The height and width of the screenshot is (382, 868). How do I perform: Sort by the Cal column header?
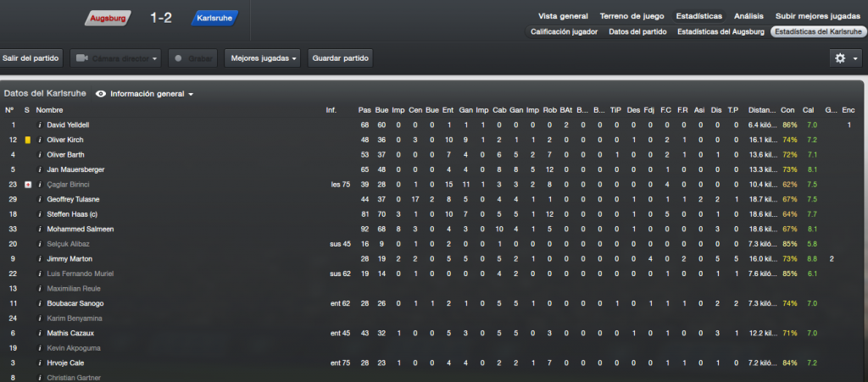click(808, 110)
